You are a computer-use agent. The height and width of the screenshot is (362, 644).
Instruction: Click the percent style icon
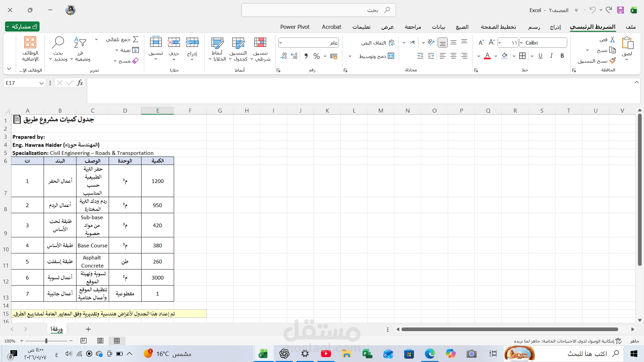coord(316,56)
